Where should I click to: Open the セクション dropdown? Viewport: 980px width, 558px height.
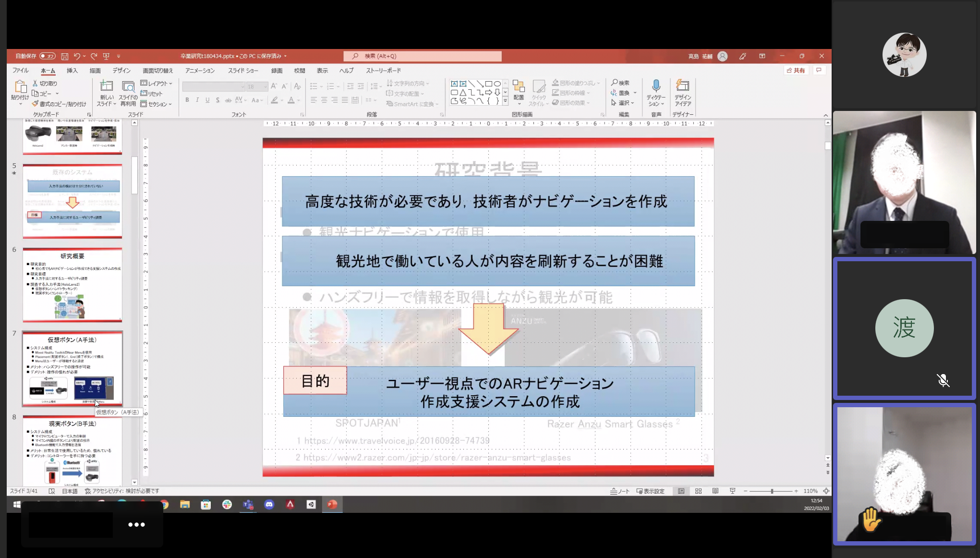156,104
